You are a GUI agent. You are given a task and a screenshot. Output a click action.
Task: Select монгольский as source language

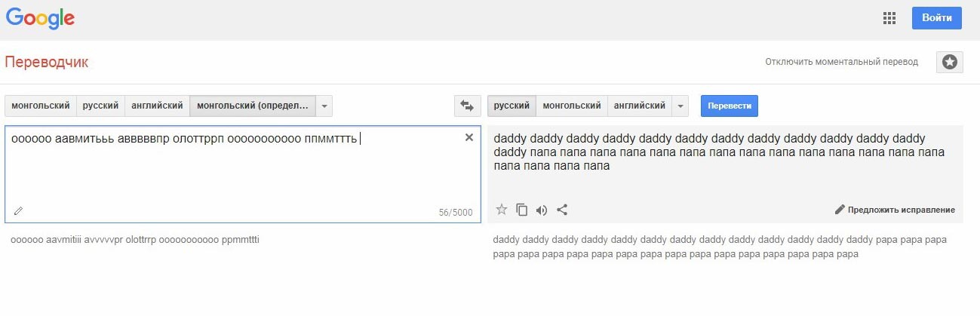pos(41,106)
